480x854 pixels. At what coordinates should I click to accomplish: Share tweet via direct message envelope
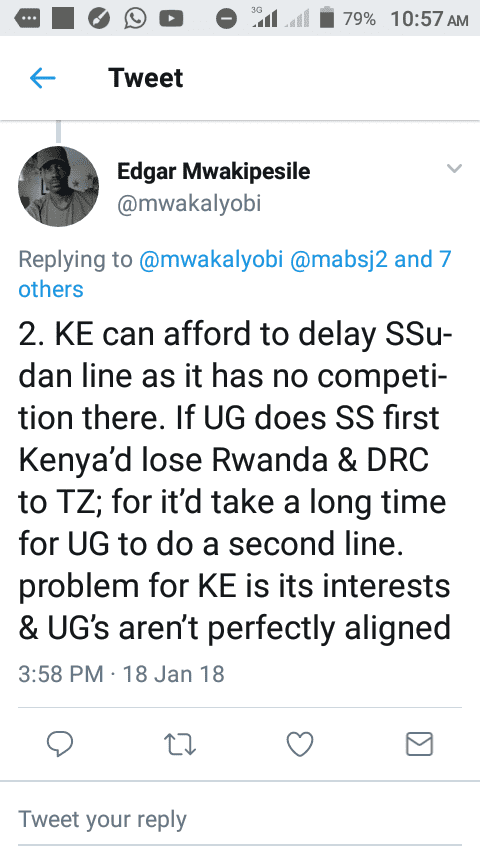[x=420, y=744]
